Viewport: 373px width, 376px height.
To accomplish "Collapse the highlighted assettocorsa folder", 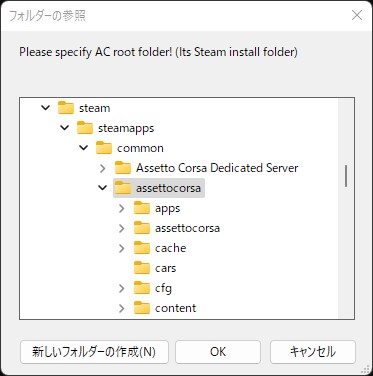I will [102, 188].
